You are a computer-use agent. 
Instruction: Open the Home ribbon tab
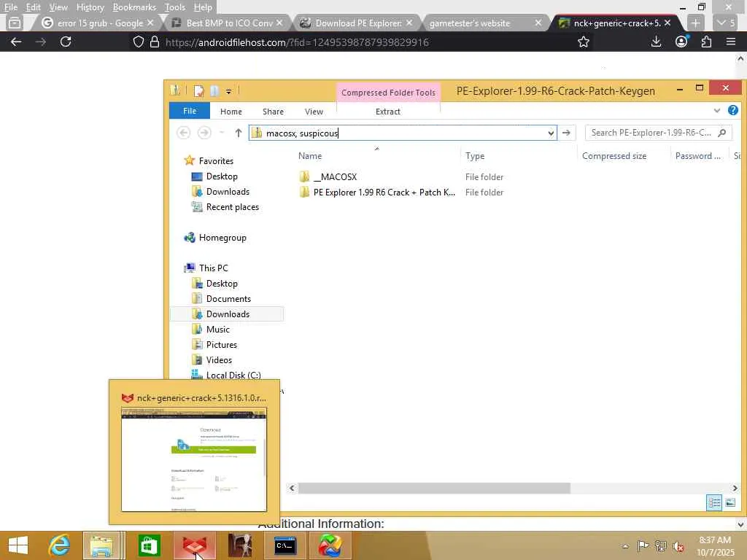(x=231, y=112)
